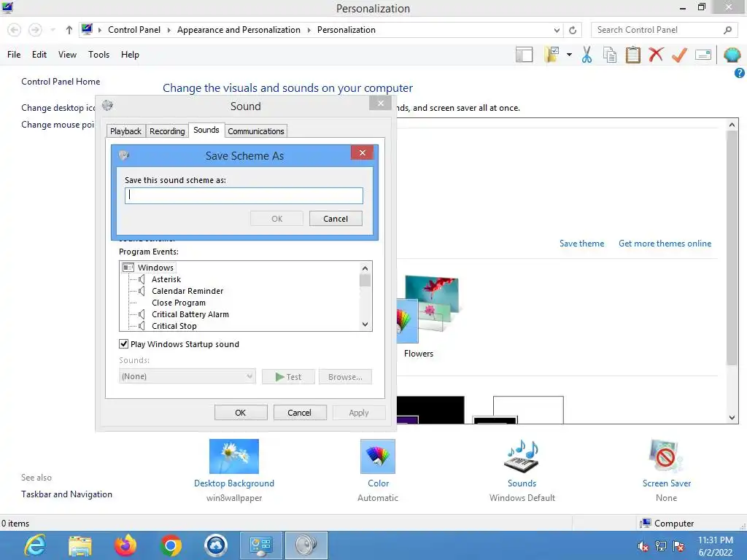Open Control Panel Home link
The width and height of the screenshot is (747, 560).
click(61, 82)
